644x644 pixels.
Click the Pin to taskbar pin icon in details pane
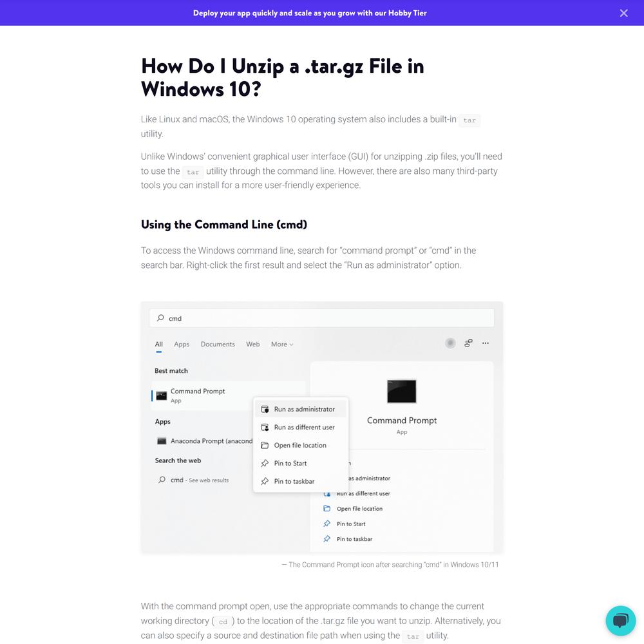point(327,539)
